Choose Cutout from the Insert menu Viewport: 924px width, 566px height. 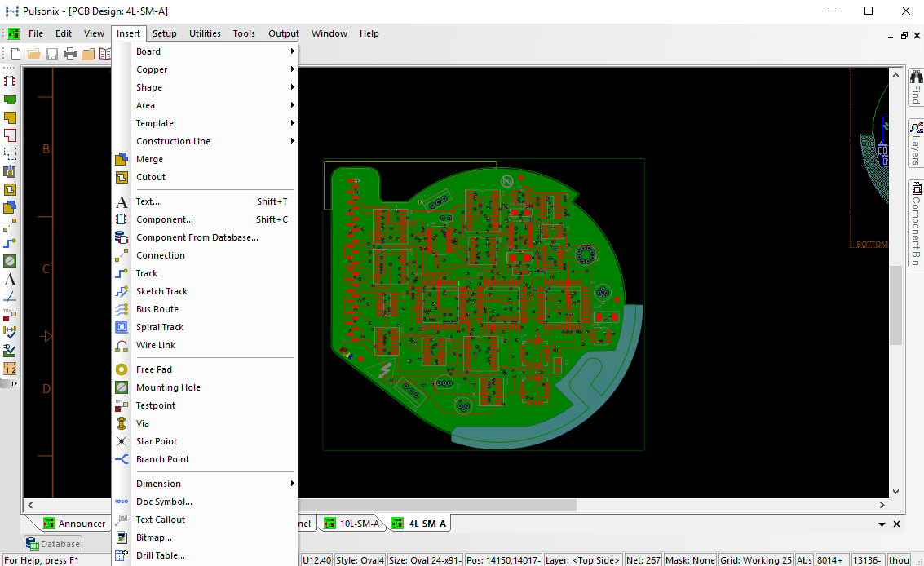(x=205, y=178)
